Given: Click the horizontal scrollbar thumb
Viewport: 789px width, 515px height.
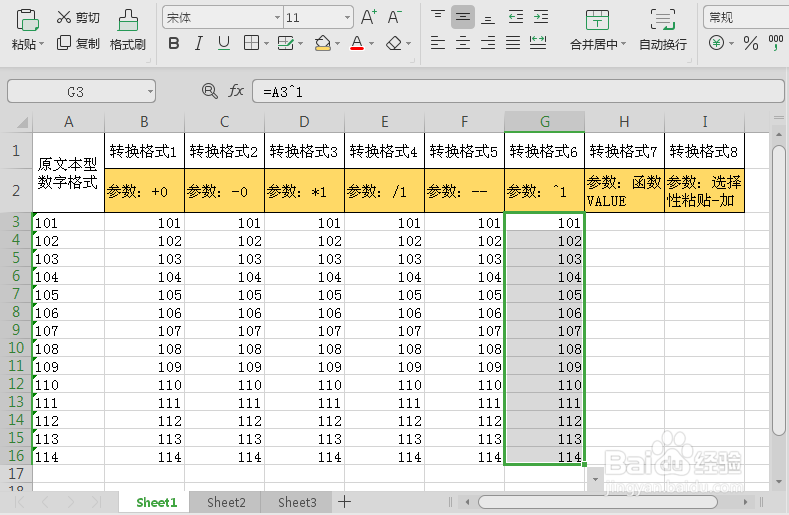Looking at the screenshot, I should coord(598,502).
